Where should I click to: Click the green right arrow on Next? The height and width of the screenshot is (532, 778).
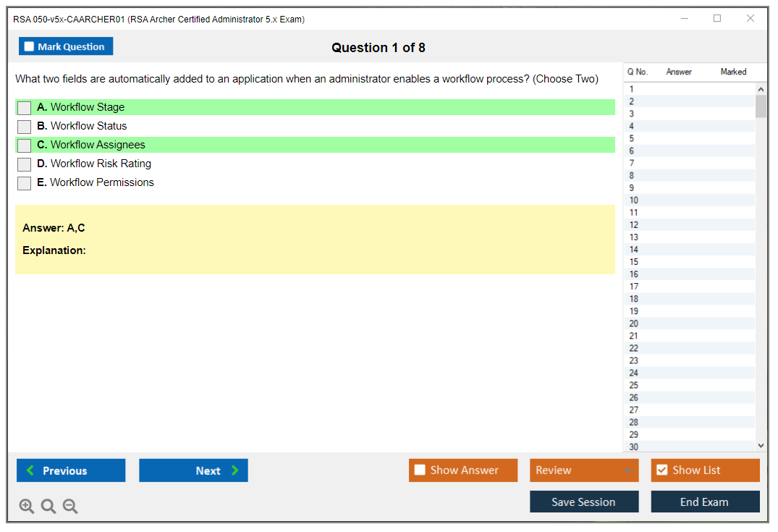tap(235, 470)
